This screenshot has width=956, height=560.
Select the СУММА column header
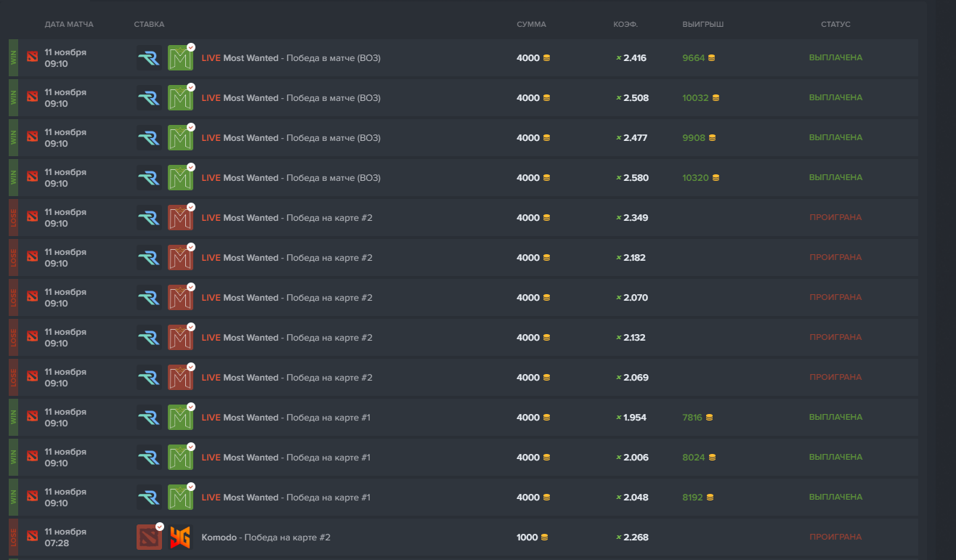point(531,25)
